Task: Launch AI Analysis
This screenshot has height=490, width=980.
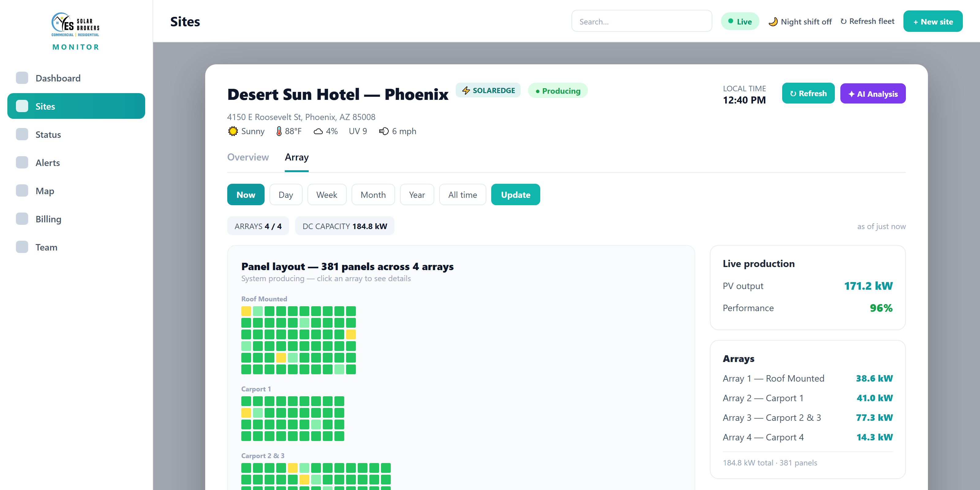Action: 873,94
